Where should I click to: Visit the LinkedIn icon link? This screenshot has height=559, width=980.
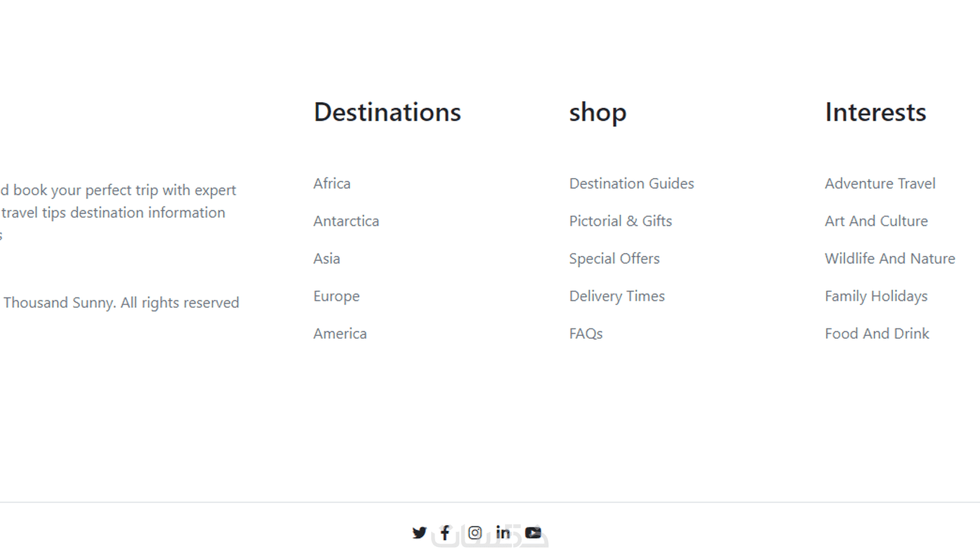(x=503, y=532)
